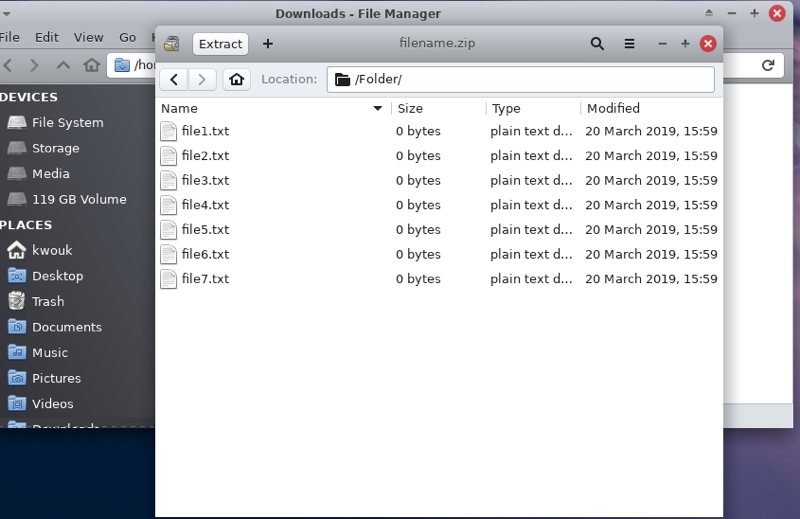Open the View menu in File Manager
The width and height of the screenshot is (800, 519).
(x=88, y=37)
